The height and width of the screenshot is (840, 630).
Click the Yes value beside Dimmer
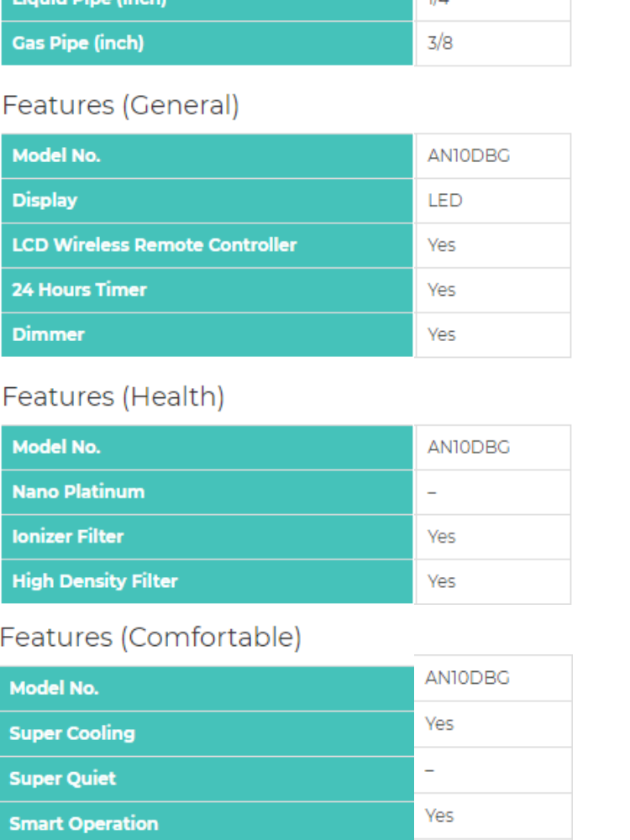point(441,334)
